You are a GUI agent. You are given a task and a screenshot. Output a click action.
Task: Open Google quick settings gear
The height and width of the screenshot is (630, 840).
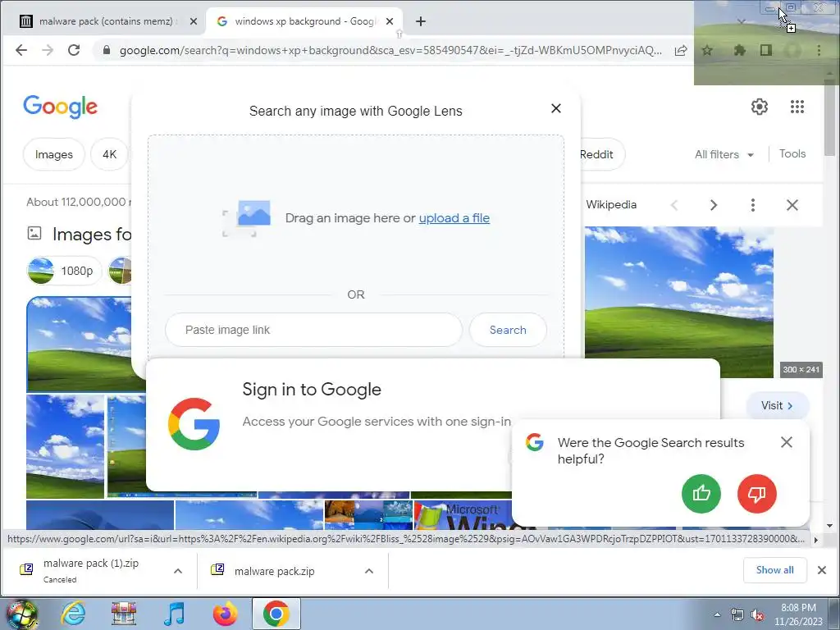click(x=759, y=107)
